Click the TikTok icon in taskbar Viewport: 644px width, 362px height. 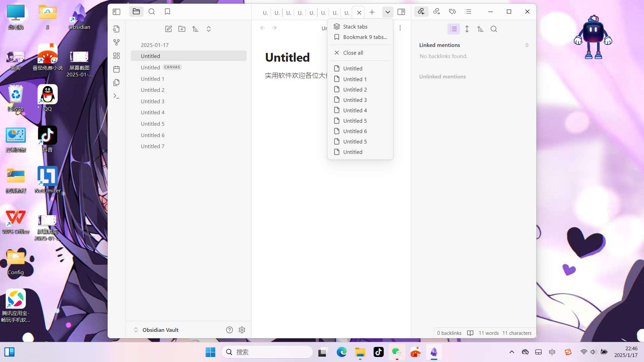pyautogui.click(x=379, y=352)
